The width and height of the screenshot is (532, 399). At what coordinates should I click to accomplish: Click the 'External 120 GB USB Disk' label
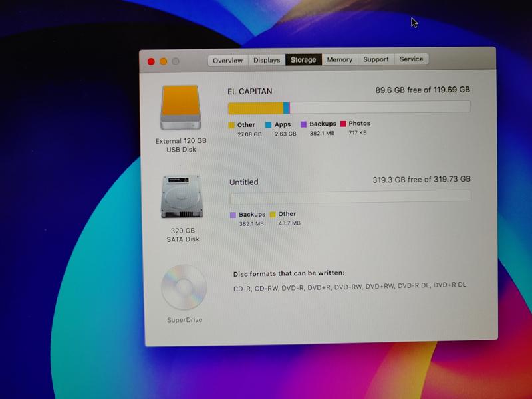[x=181, y=145]
